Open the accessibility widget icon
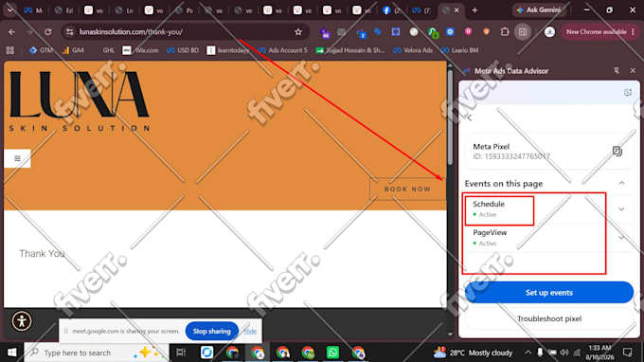The image size is (644, 362). (x=22, y=321)
